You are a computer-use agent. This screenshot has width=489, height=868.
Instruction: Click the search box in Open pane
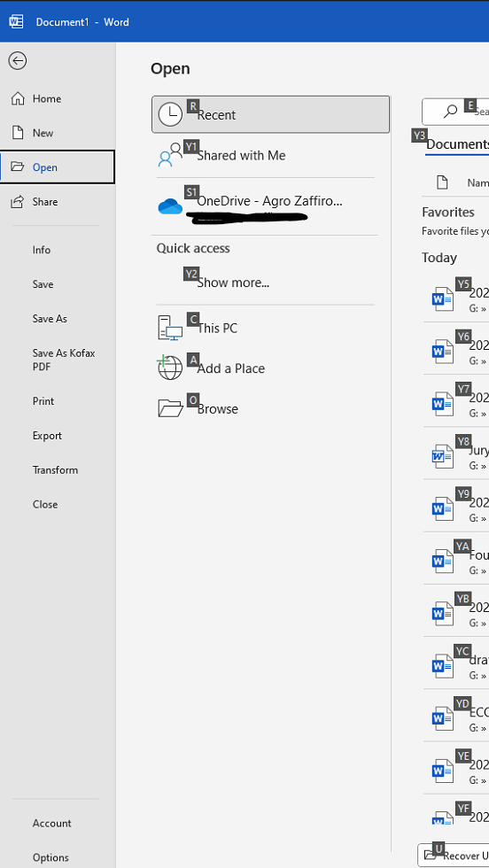pyautogui.click(x=455, y=112)
